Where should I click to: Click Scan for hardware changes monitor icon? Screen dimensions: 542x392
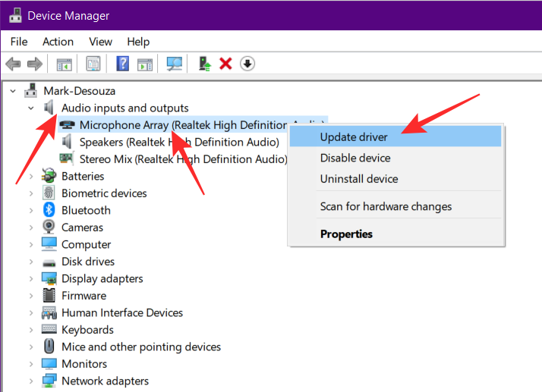[175, 64]
